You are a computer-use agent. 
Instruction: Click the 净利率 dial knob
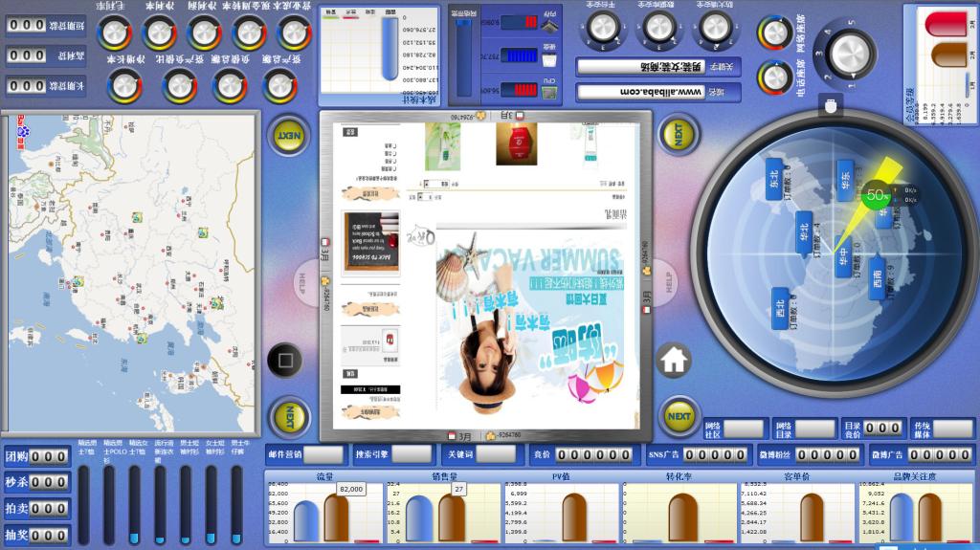pos(160,33)
